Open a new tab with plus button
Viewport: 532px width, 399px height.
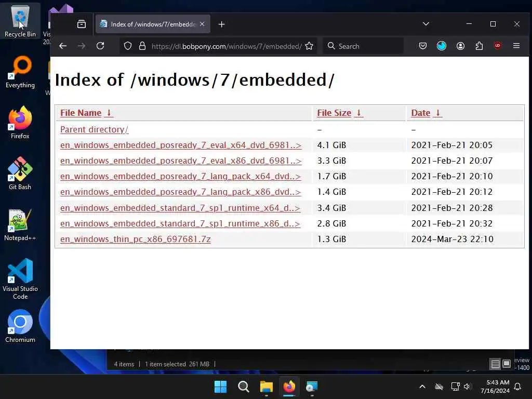(221, 24)
